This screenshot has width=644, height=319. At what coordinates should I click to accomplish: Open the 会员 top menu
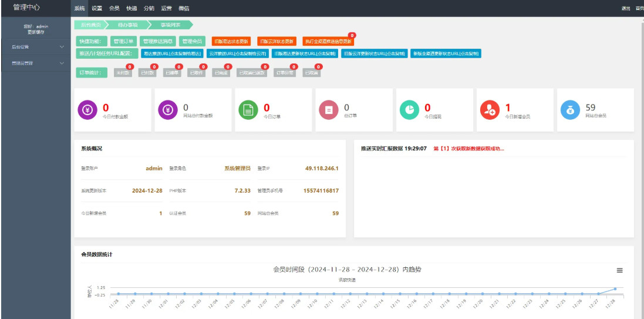pyautogui.click(x=114, y=8)
